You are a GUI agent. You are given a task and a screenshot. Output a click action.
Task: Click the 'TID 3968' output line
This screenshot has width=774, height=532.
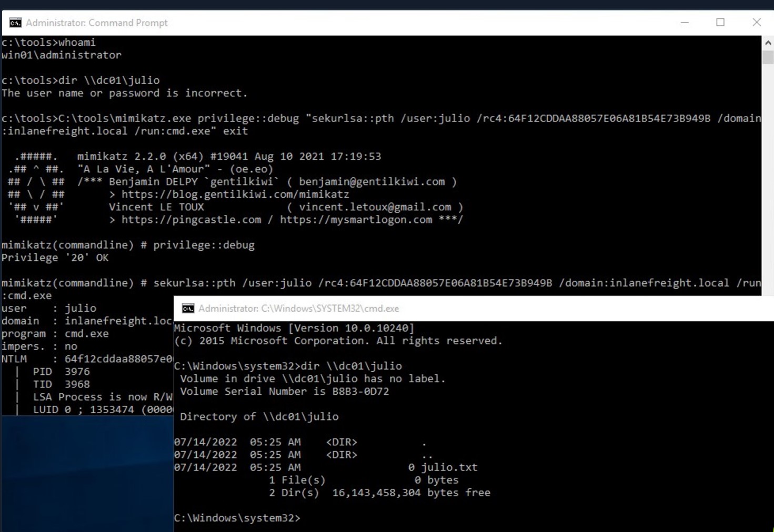click(x=61, y=384)
